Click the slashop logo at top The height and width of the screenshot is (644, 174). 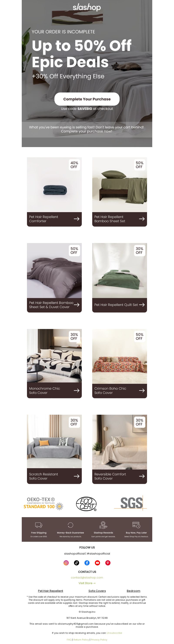[87, 7]
